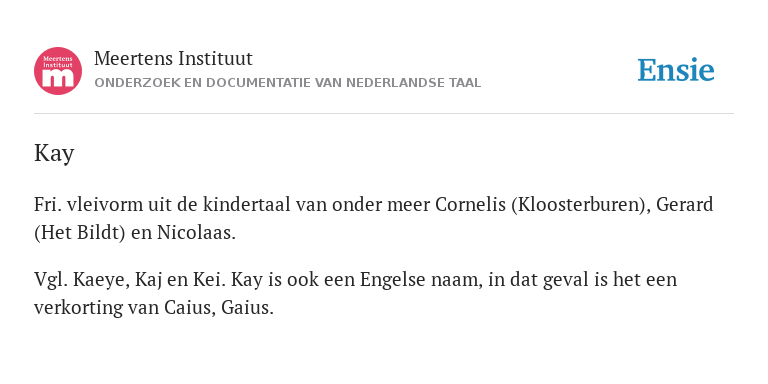The height and width of the screenshot is (384, 768).
Task: Click the related name 'Kaj'
Action: [x=149, y=280]
